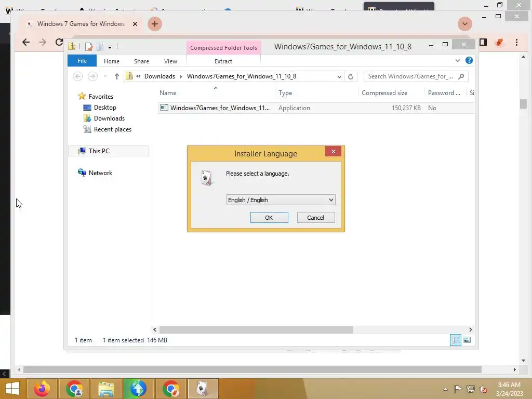Select Network in navigation pane

[100, 172]
